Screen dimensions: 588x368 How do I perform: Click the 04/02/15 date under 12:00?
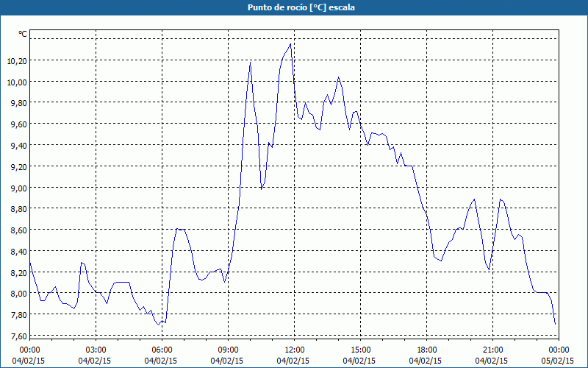(293, 361)
